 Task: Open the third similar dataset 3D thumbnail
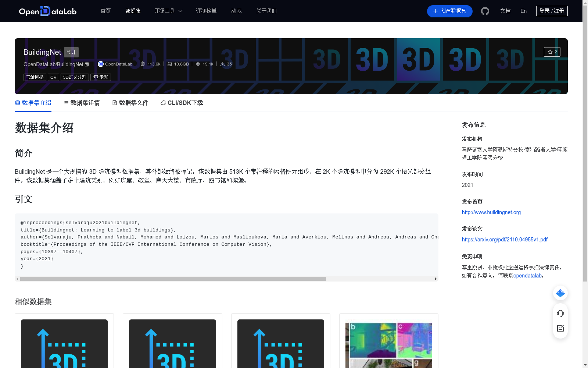pyautogui.click(x=281, y=343)
